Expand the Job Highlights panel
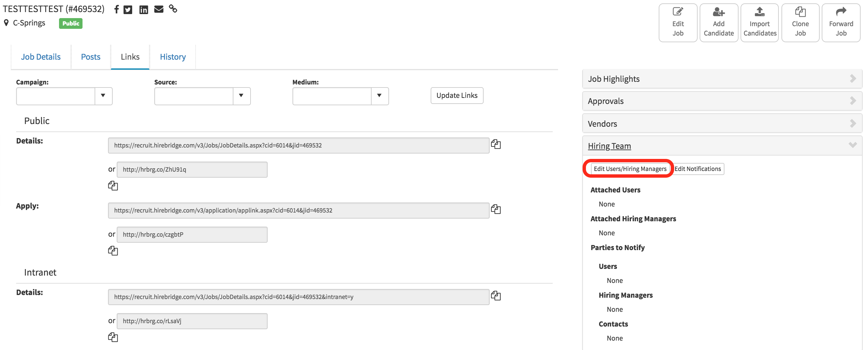Viewport: 868px width, 350px height. (x=722, y=79)
